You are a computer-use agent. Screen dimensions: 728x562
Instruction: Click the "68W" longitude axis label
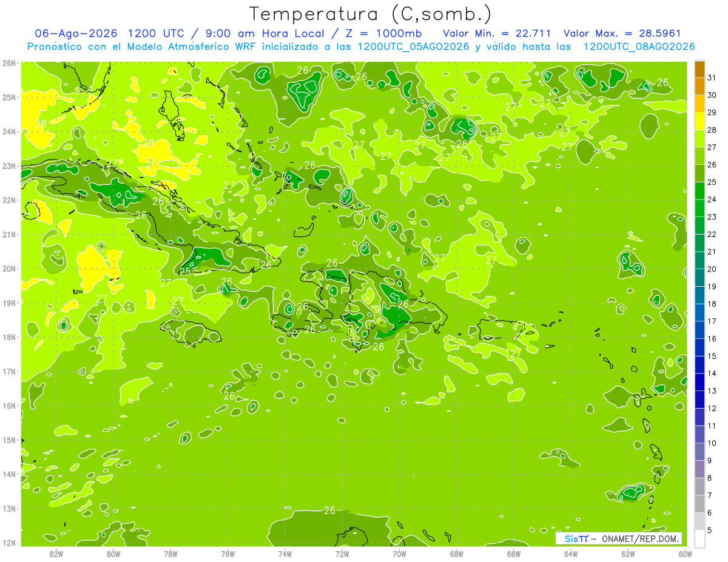click(456, 554)
